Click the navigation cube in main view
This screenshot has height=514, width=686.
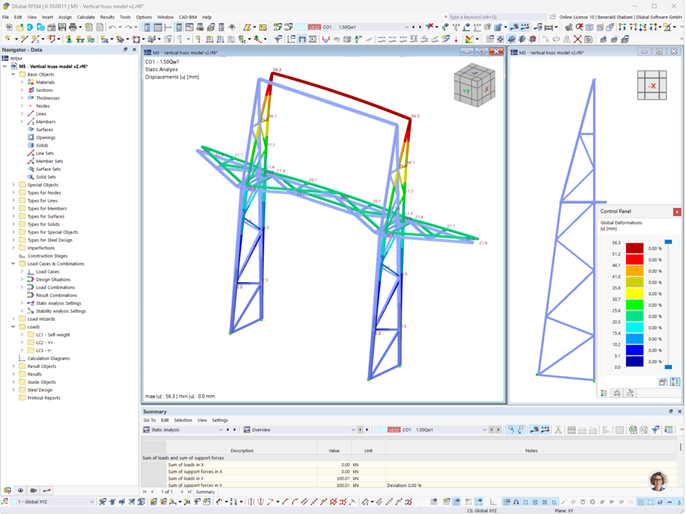(x=474, y=86)
